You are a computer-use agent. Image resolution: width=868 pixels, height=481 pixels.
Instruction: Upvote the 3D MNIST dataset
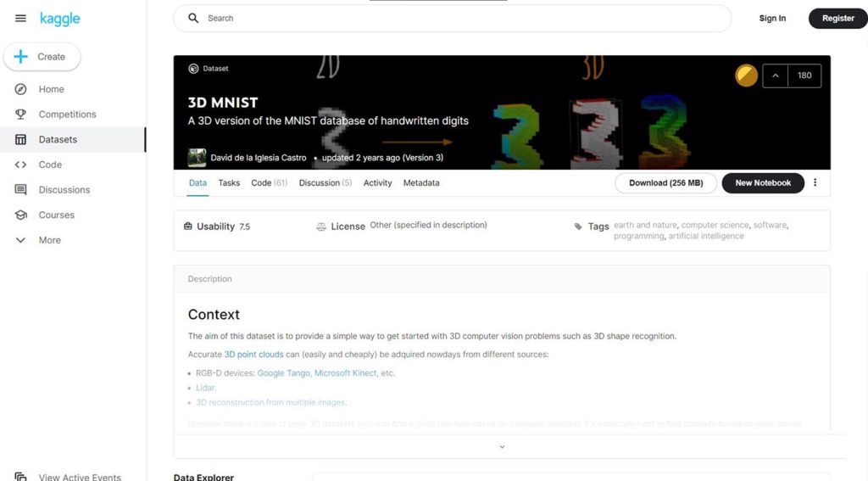click(x=776, y=76)
